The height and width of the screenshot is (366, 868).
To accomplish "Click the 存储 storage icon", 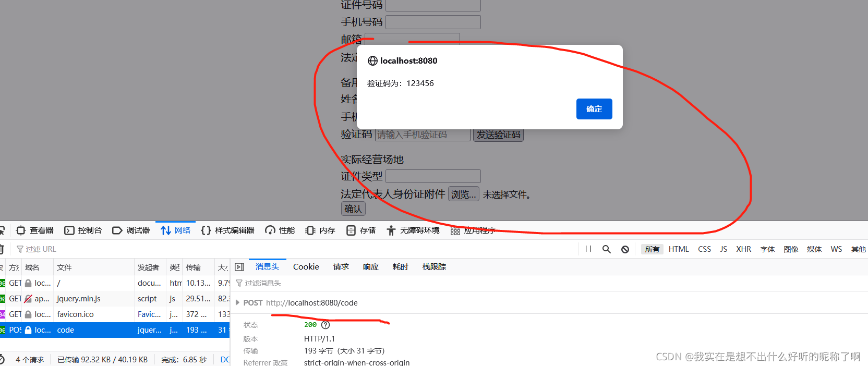I will coord(351,230).
